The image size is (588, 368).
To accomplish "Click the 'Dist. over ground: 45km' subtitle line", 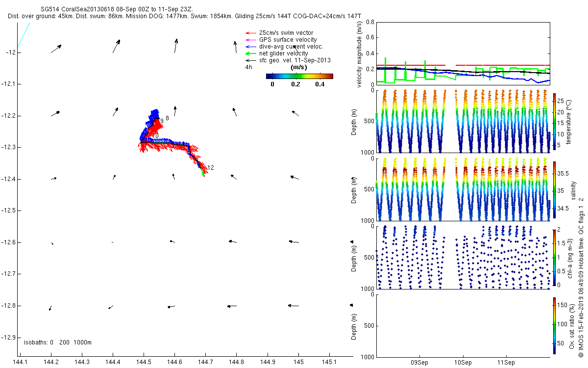I will coord(185,16).
